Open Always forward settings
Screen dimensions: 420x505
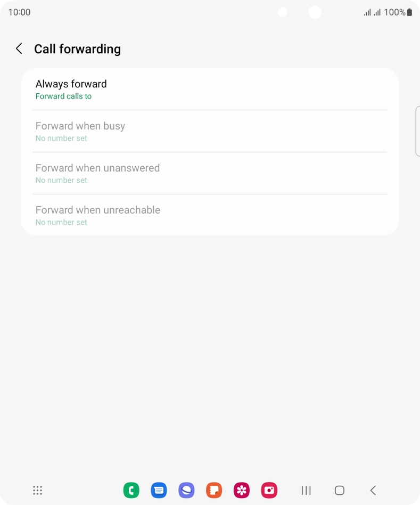210,89
